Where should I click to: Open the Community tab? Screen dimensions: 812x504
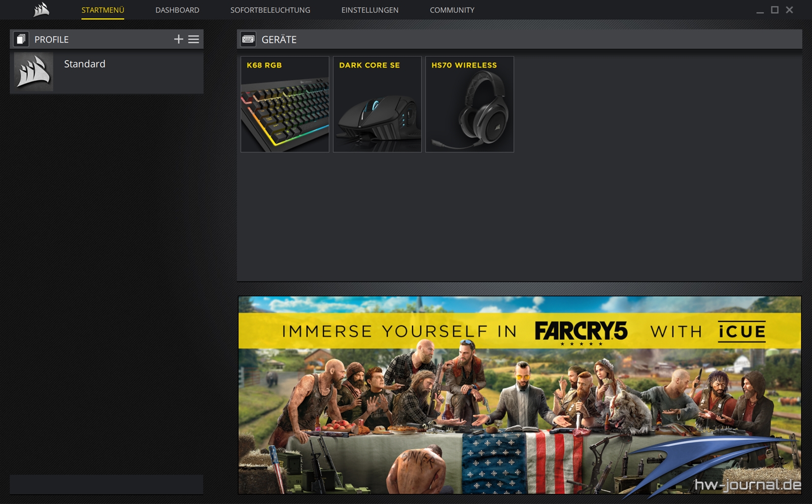(452, 10)
